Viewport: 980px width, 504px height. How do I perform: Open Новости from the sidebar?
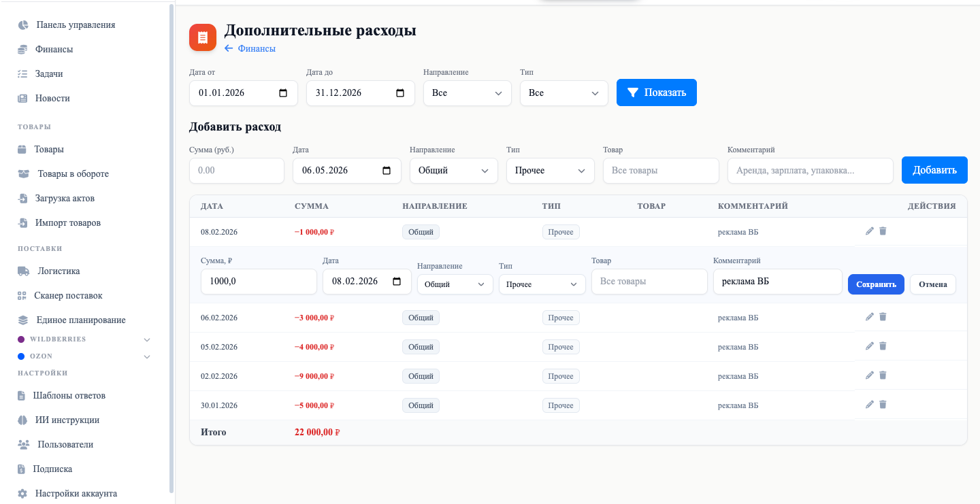point(52,99)
